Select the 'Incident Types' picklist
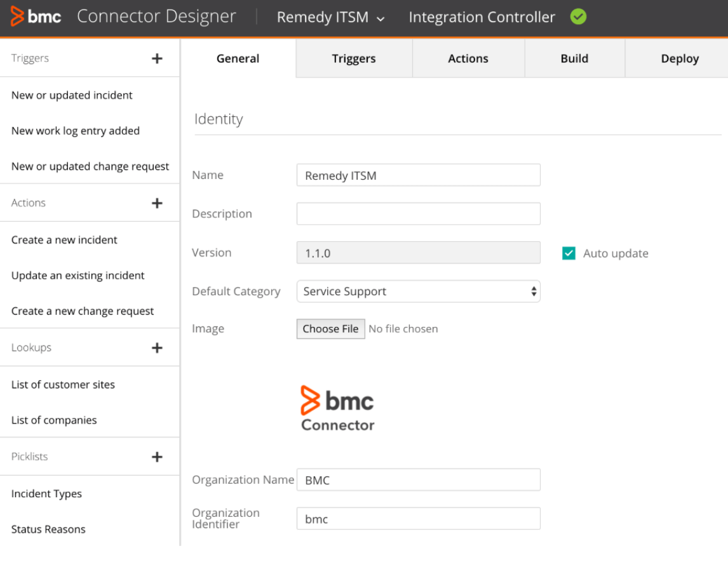The image size is (728, 574). tap(46, 494)
